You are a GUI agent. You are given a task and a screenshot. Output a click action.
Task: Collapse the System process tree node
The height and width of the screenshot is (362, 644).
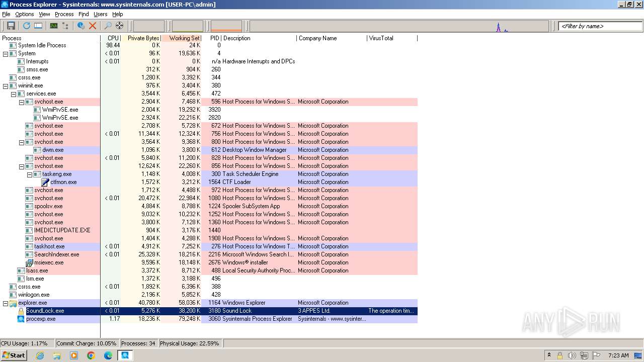tap(6, 53)
